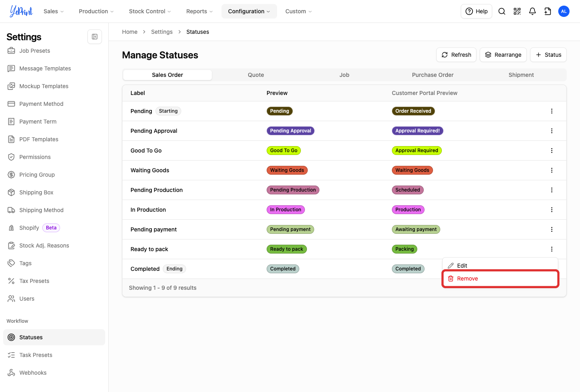The height and width of the screenshot is (392, 580).
Task: Go to Home breadcrumb link
Action: (x=130, y=32)
